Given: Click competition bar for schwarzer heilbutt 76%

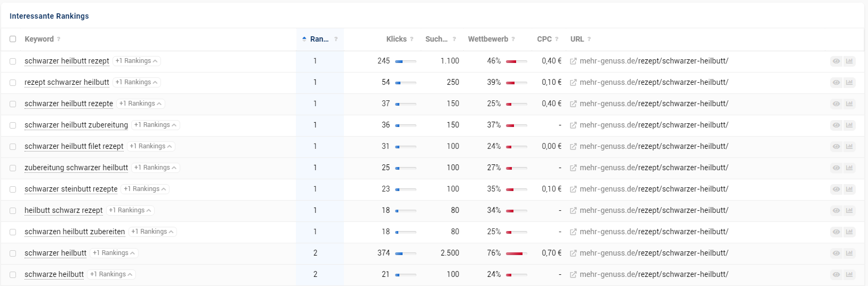Looking at the screenshot, I should 516,253.
